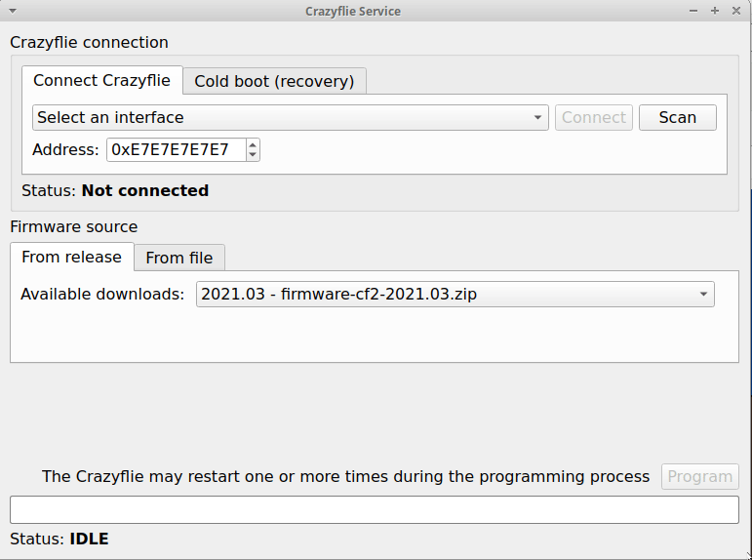Close the Crazyflie Service window
The image size is (752, 560).
733,11
